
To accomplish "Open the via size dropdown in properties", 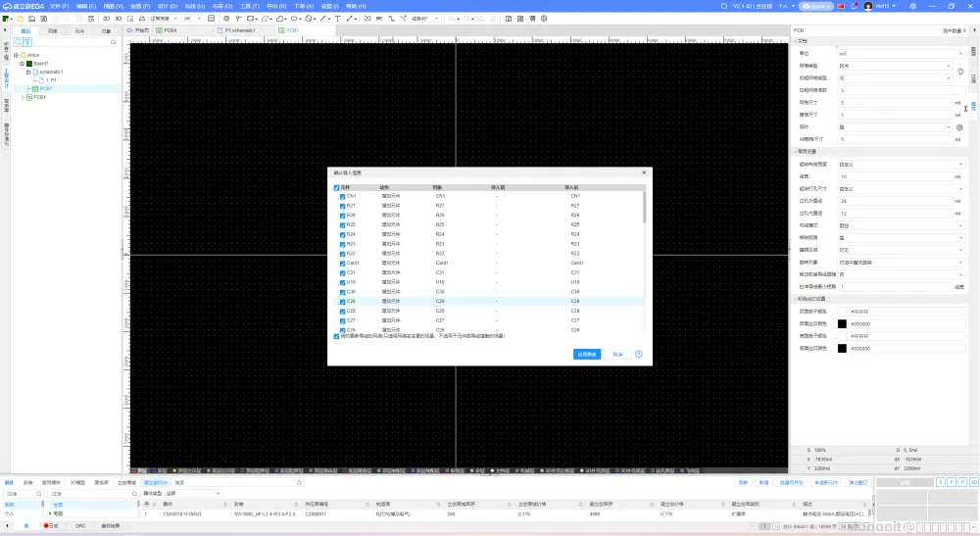I will coord(901,189).
